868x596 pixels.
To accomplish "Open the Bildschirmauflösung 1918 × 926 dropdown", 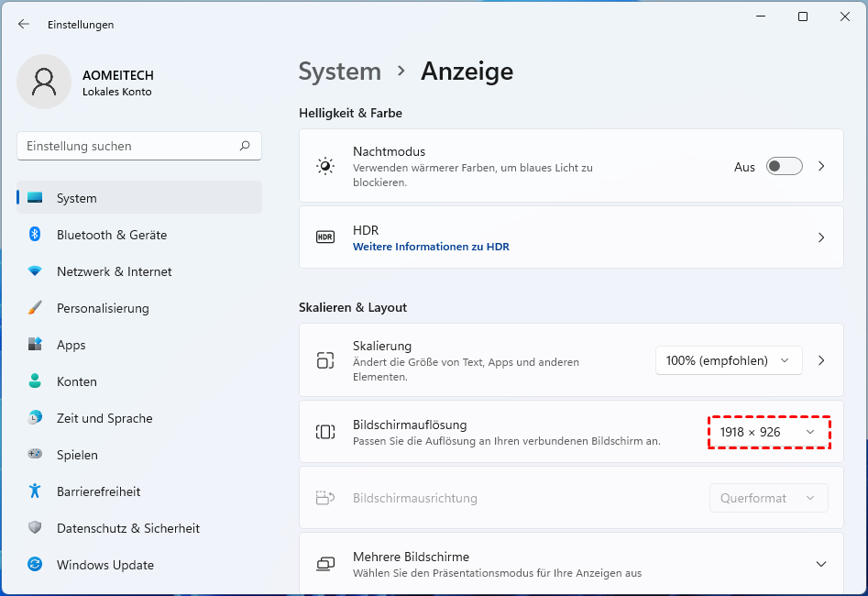I will 768,432.
